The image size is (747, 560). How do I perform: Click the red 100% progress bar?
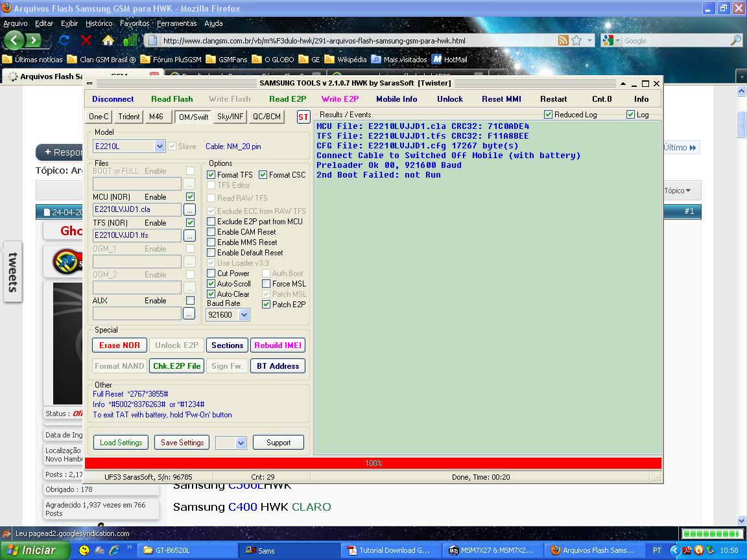[x=373, y=463]
